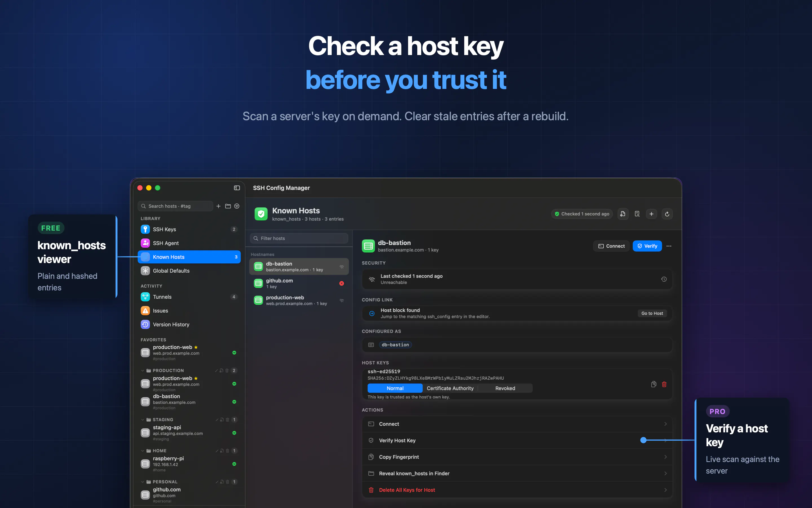The height and width of the screenshot is (508, 812).
Task: Copy the ssh-ed25519 host key
Action: (654, 384)
